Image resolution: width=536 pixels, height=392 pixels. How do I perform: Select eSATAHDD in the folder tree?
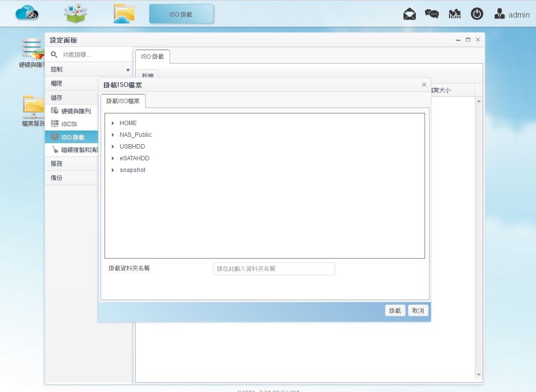tap(134, 158)
